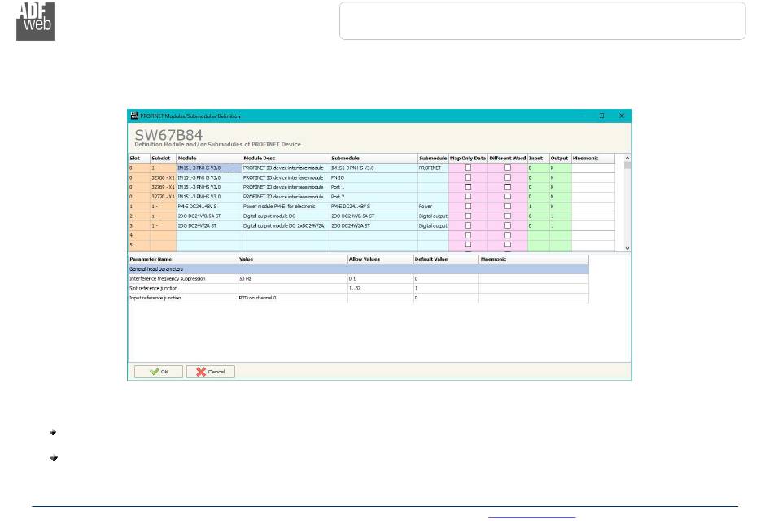773x532 pixels.
Task: Click the 1..32 allowed values cell
Action: pos(380,289)
